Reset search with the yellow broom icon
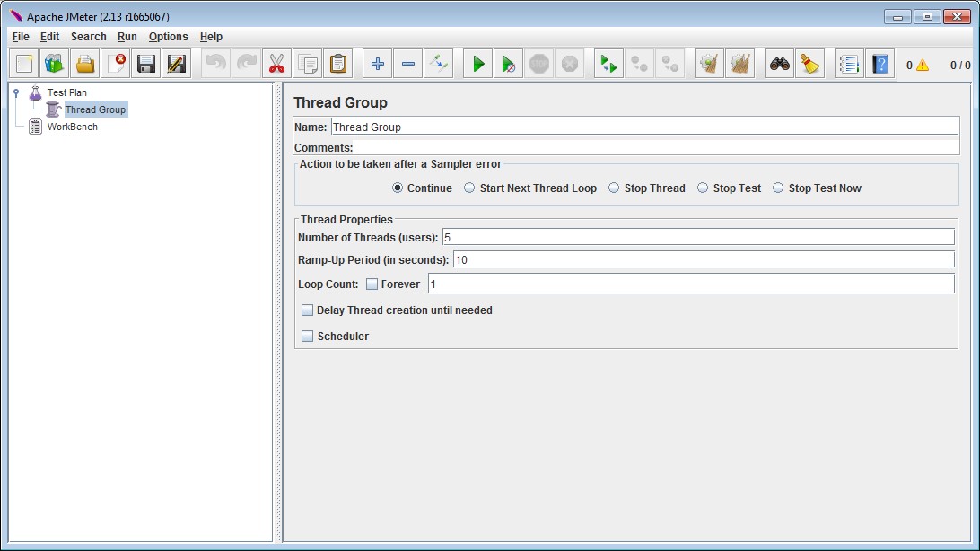 coord(810,64)
